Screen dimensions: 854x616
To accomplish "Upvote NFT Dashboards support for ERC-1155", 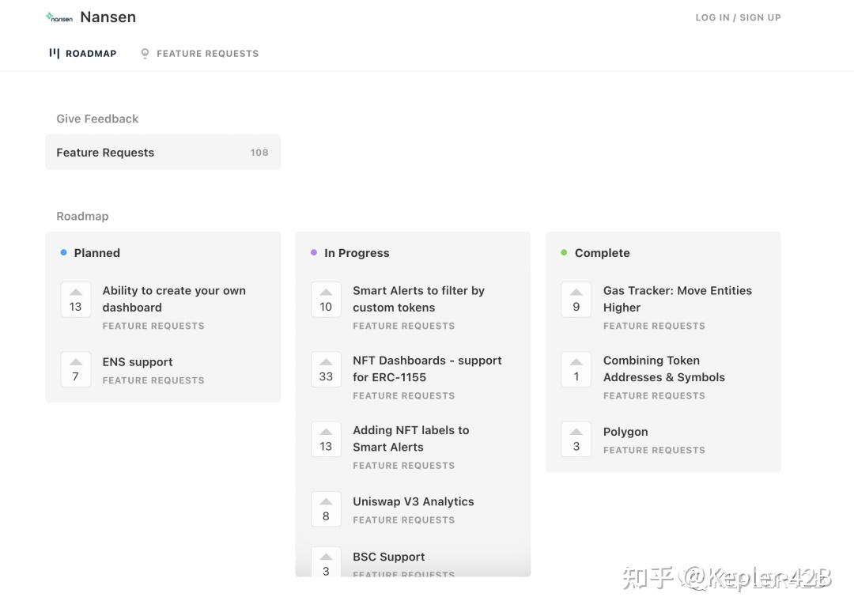I will click(x=326, y=369).
